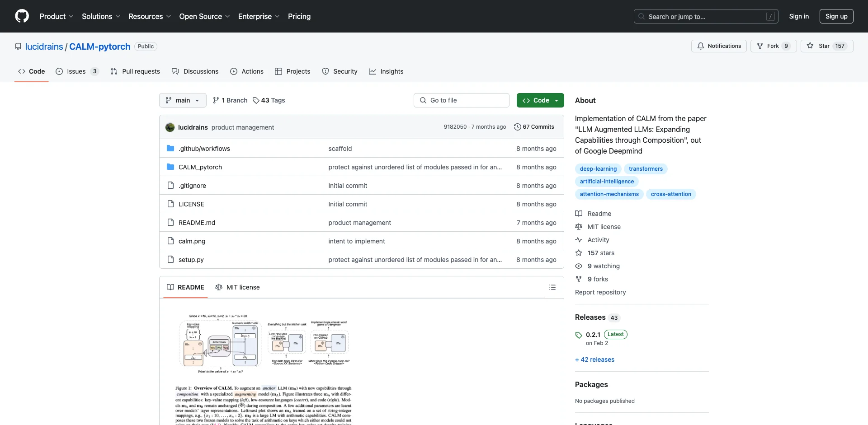Screen dimensions: 868x425
Task: Open the Enterprise dropdown
Action: (259, 16)
